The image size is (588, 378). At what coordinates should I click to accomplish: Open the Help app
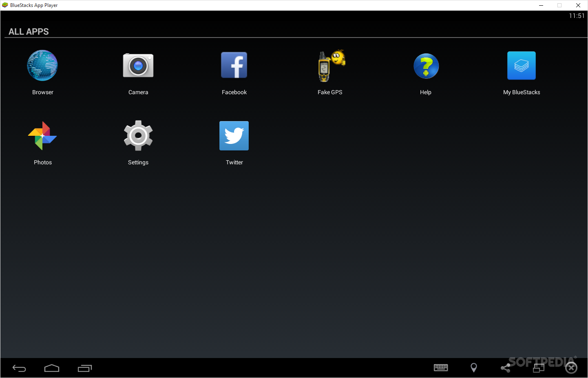(426, 66)
